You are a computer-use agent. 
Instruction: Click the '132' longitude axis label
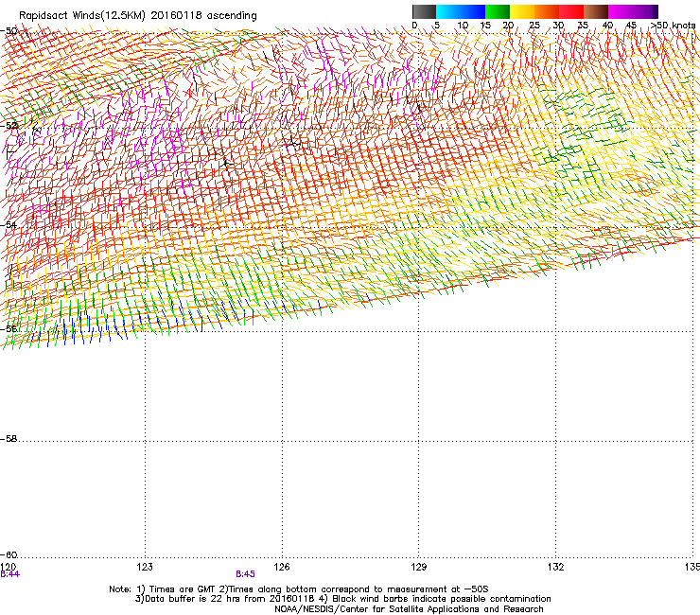tap(556, 567)
